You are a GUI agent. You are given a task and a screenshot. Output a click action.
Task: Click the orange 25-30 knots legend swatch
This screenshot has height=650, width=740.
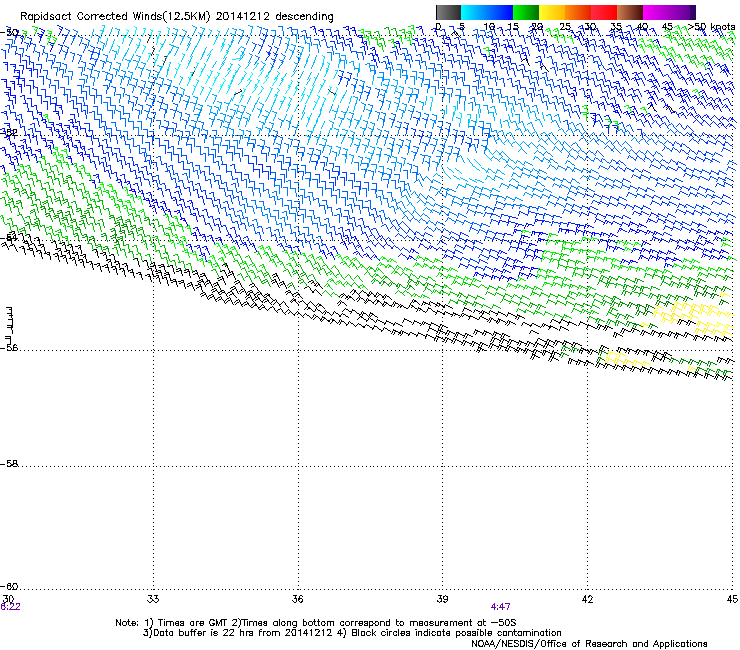tap(578, 12)
